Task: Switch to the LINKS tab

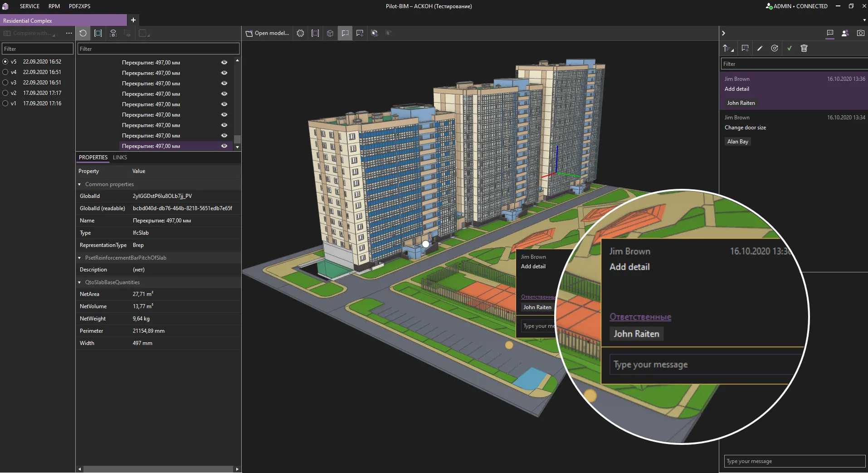Action: pyautogui.click(x=120, y=158)
